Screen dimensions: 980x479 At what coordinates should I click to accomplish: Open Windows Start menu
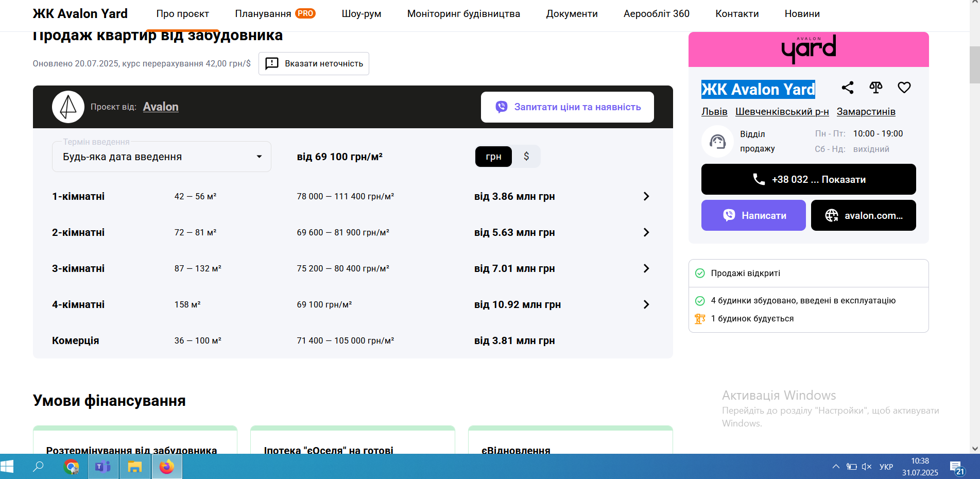point(7,467)
